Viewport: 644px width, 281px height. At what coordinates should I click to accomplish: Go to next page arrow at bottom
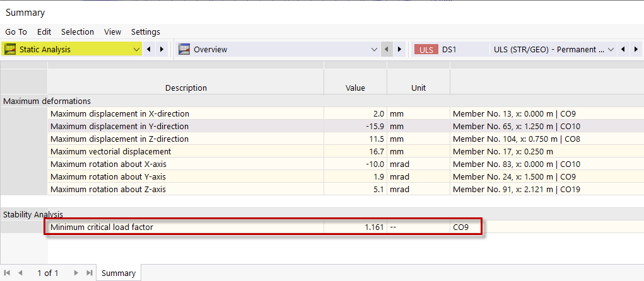point(76,273)
